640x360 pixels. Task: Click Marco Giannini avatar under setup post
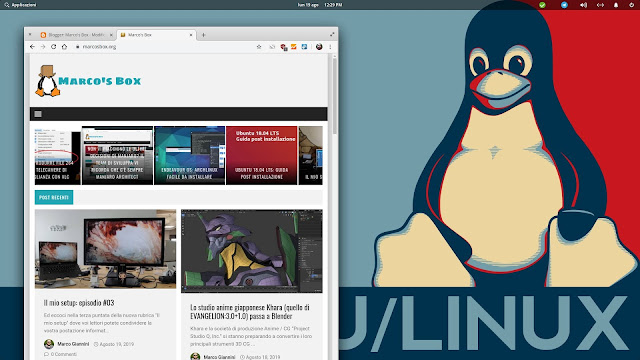[x=49, y=344]
